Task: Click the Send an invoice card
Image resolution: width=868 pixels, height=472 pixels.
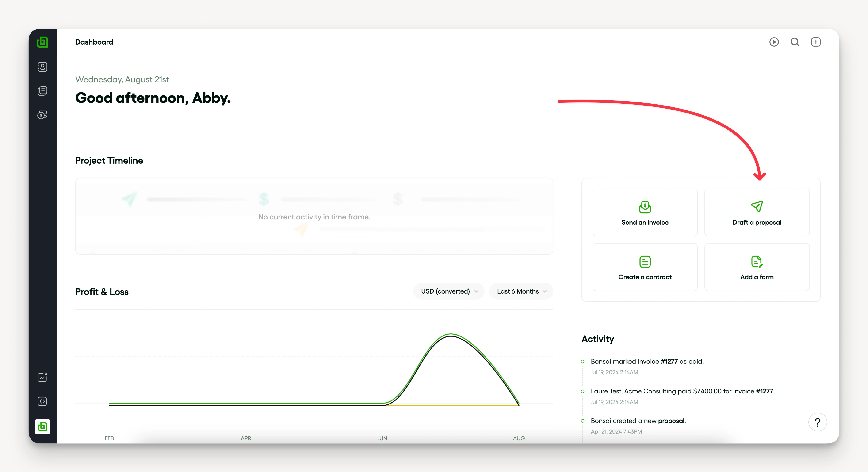Action: (645, 212)
